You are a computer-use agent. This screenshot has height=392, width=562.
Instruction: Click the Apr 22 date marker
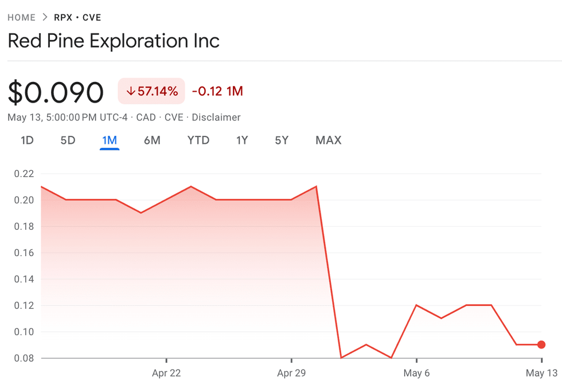coord(166,373)
